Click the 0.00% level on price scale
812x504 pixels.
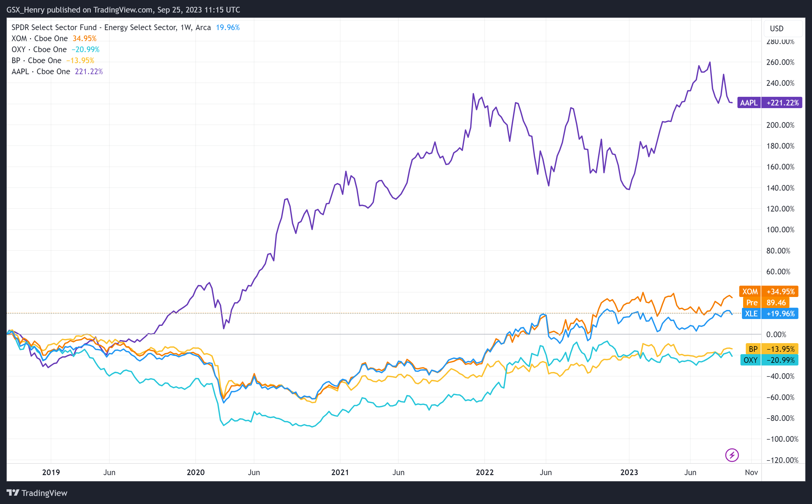point(776,334)
